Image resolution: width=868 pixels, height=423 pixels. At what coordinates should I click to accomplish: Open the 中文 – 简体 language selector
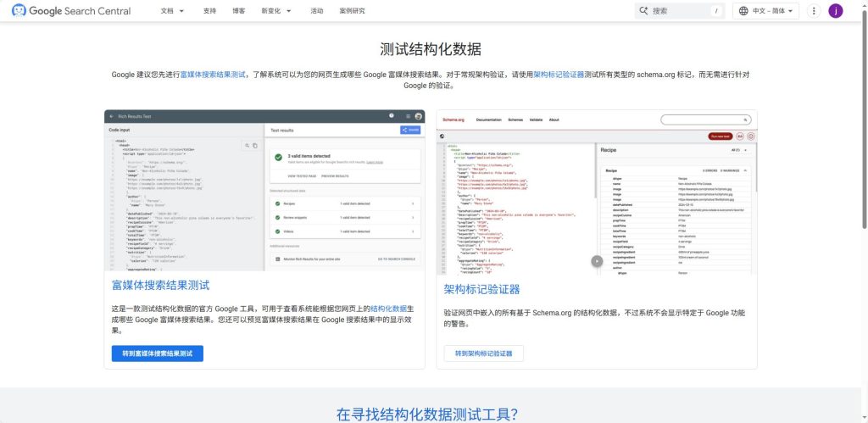(x=766, y=11)
